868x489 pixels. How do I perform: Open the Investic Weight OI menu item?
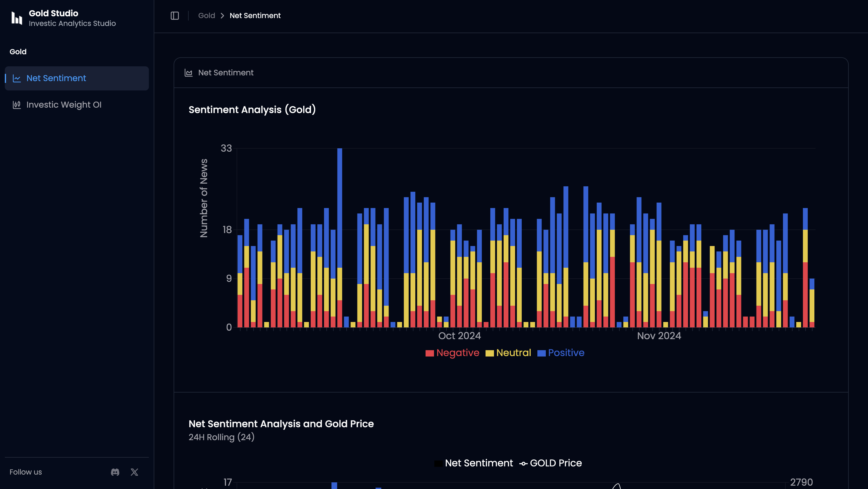tap(64, 105)
